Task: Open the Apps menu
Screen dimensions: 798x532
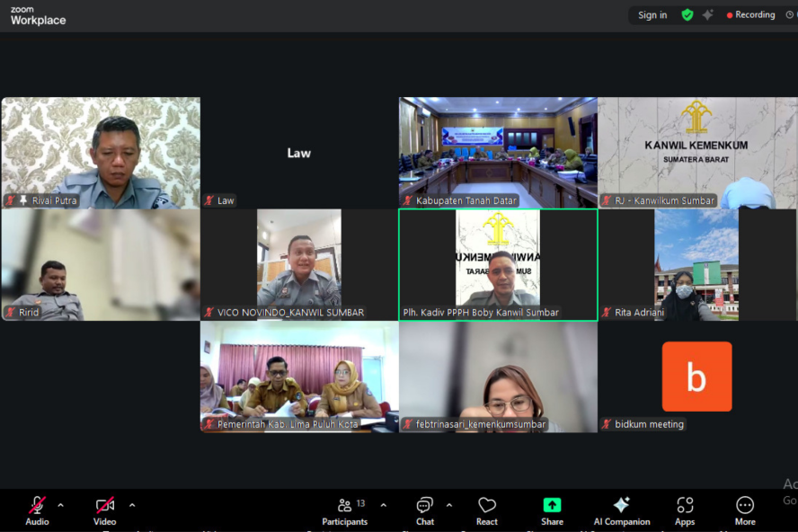Action: point(685,510)
